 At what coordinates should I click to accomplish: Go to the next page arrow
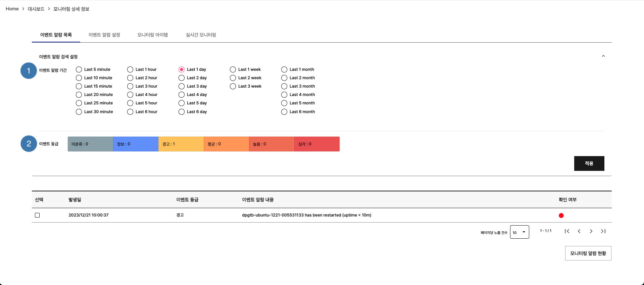click(591, 231)
